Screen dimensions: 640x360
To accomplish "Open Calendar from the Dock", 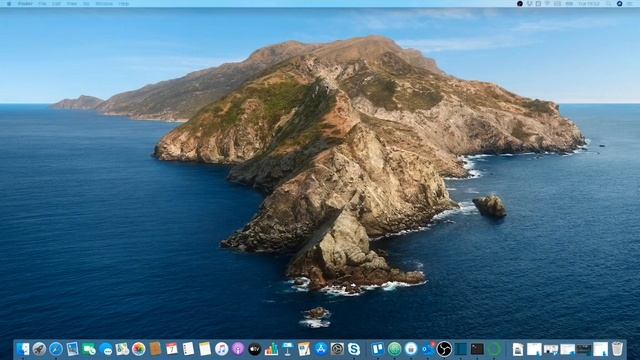I will (172, 349).
